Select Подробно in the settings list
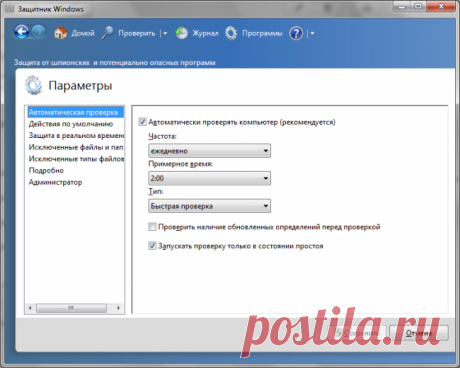 [46, 170]
